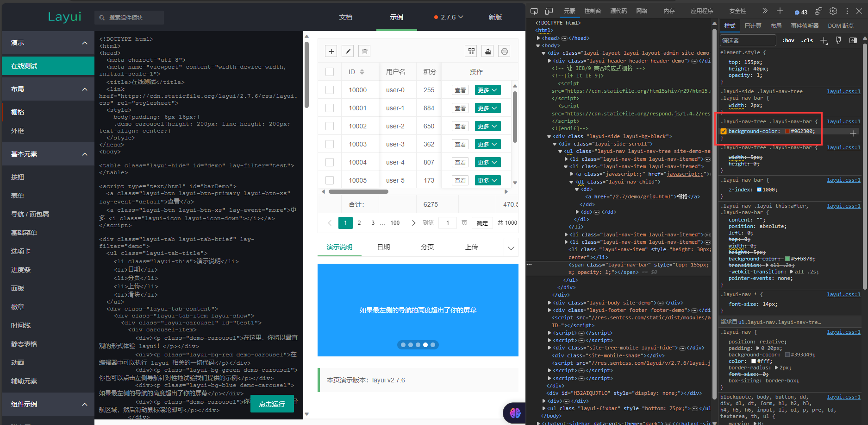The image size is (868, 425).
Task: Click DevTools add new tab plus icon
Action: [x=780, y=11]
